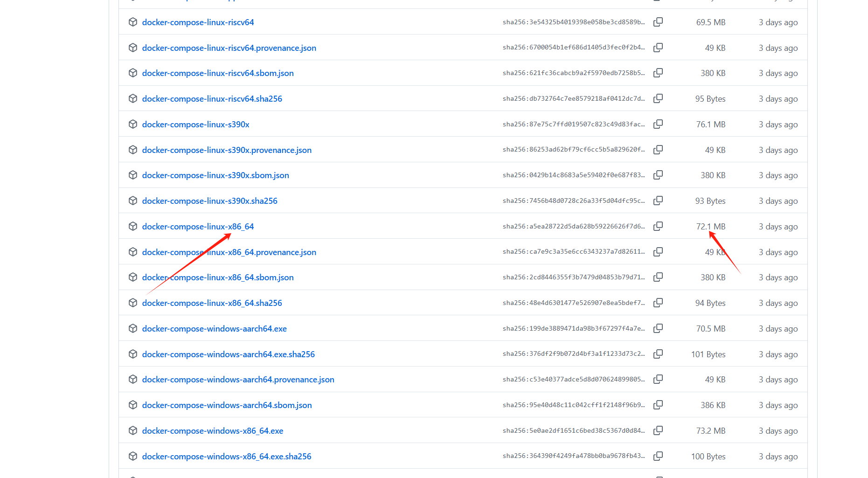Download docker-compose-linux-x86_64 binary

click(198, 227)
